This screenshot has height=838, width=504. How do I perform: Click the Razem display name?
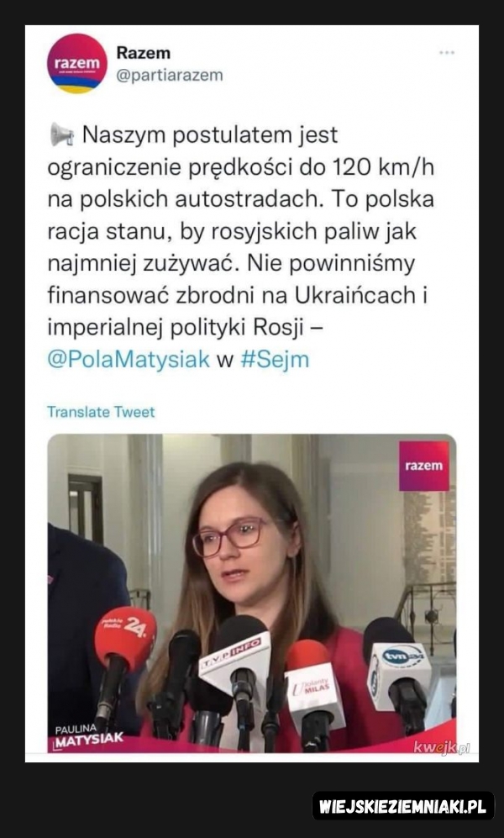click(x=143, y=52)
